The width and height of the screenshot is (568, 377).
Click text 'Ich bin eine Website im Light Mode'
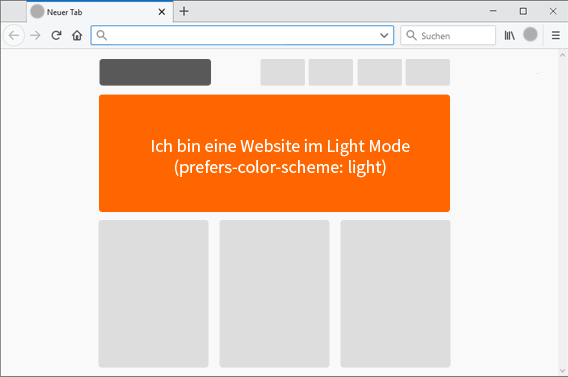(x=280, y=146)
